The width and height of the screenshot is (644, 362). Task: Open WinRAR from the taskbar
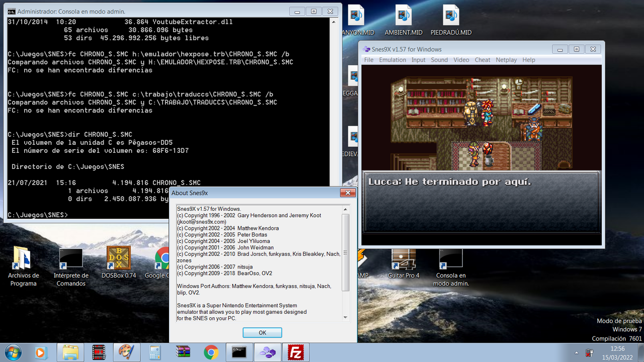(183, 352)
